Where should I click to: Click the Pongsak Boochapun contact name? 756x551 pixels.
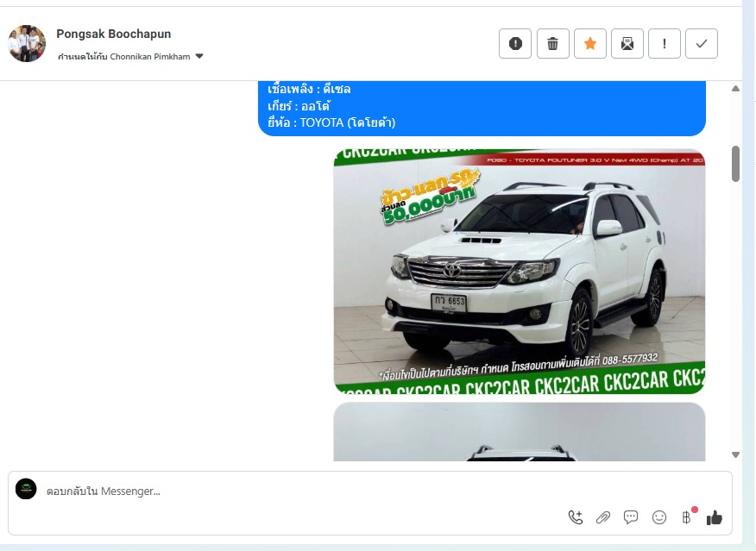pyautogui.click(x=114, y=34)
